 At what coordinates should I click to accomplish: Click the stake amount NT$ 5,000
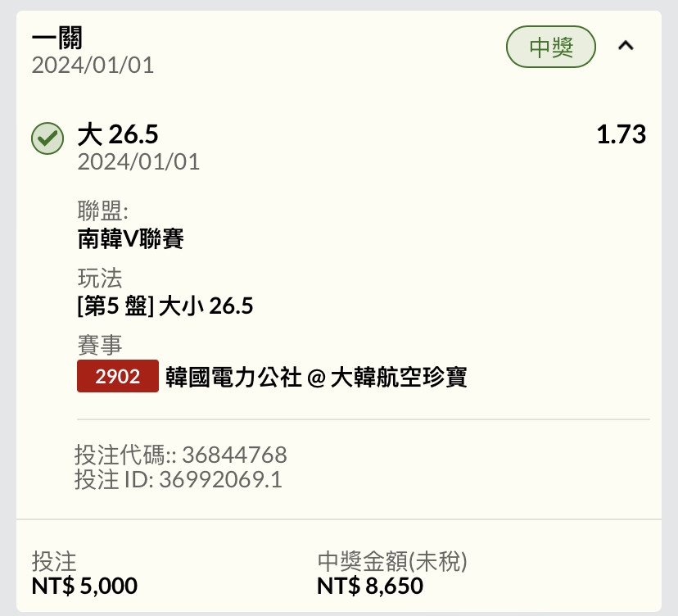pos(85,587)
